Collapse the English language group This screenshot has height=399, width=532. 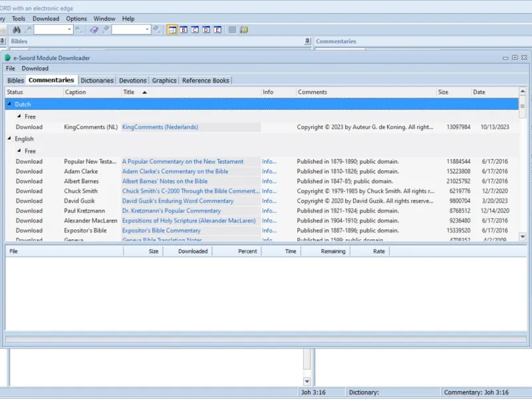pos(9,138)
